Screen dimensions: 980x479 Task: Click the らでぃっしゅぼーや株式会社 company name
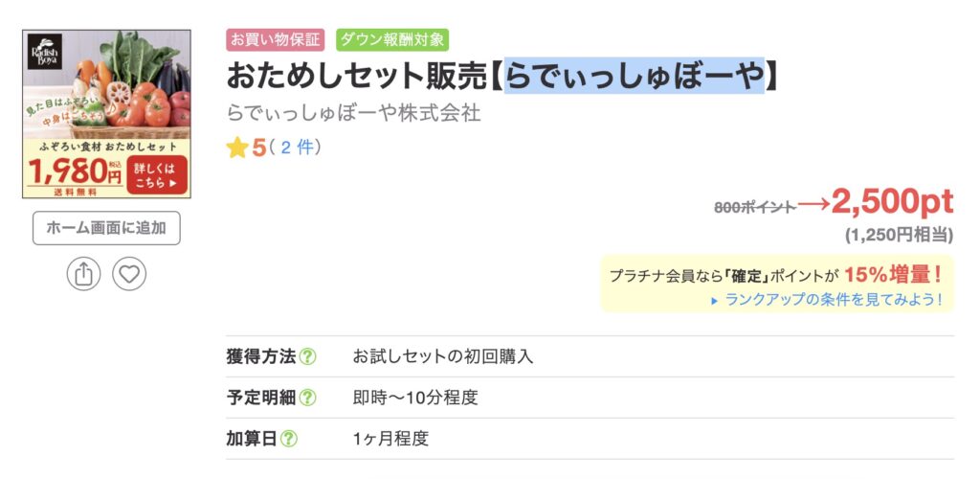(353, 112)
